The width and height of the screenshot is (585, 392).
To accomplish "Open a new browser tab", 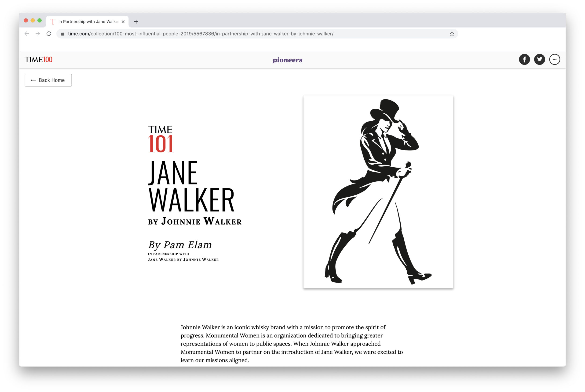I will click(x=136, y=22).
